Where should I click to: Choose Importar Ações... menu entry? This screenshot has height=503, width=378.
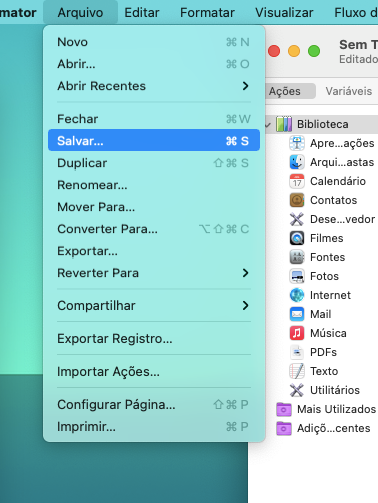[154, 371]
